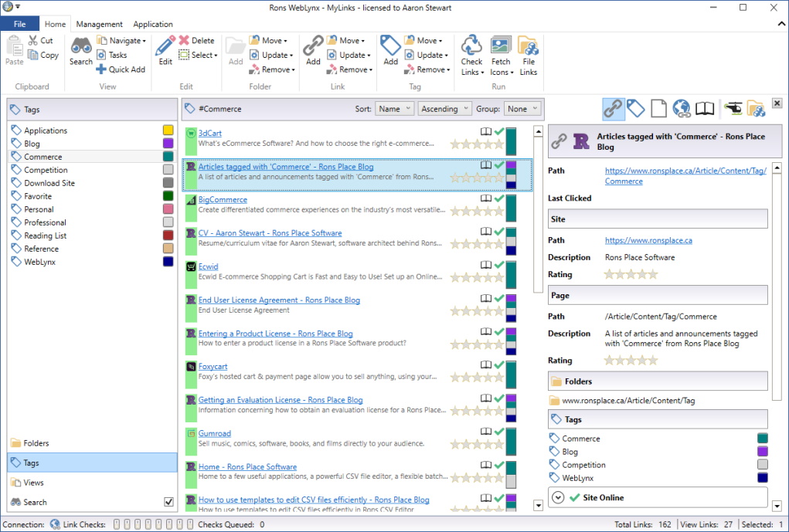Open Remove dropdown in Tag group
Image resolution: width=789 pixels, height=532 pixels.
[427, 69]
